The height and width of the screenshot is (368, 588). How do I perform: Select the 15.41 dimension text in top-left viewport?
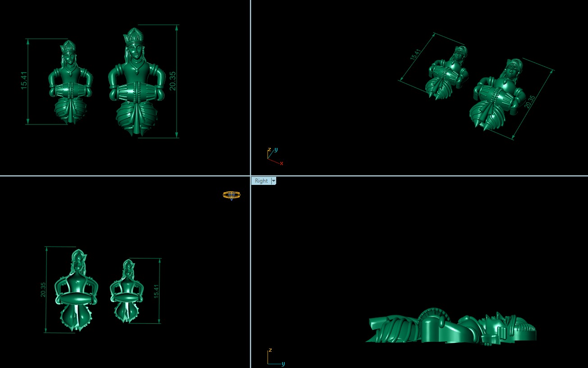(24, 80)
